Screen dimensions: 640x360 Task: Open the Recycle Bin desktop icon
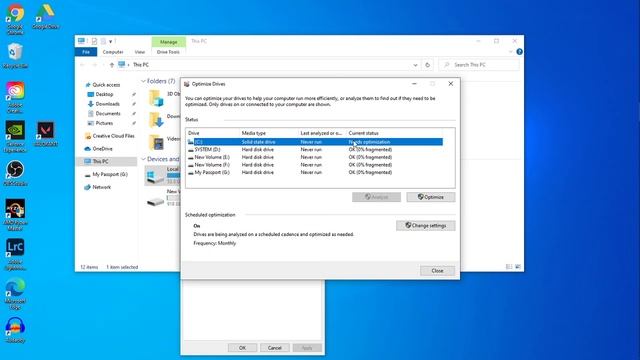(15, 56)
